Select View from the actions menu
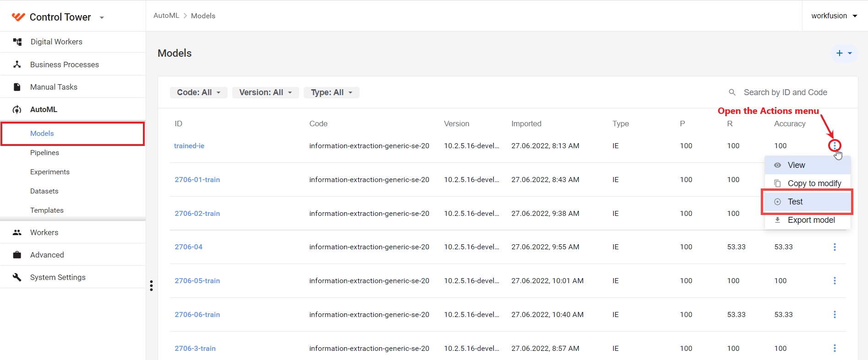 (808, 165)
